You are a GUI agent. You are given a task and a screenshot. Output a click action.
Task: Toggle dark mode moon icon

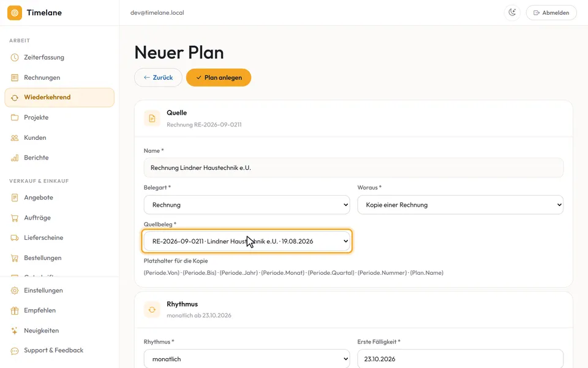512,12
